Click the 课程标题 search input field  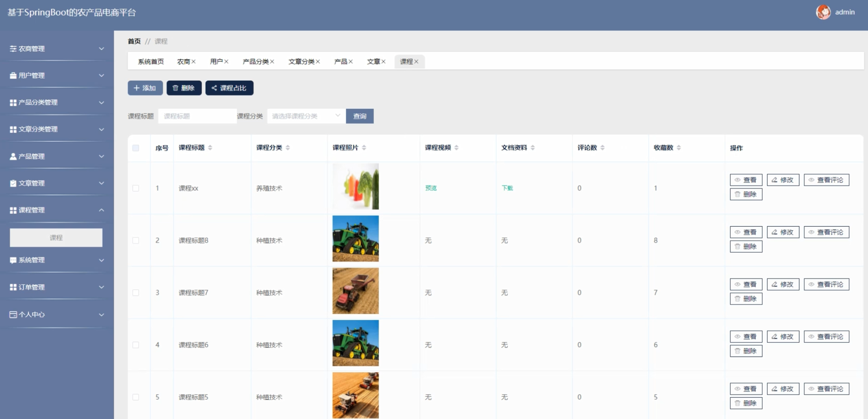click(x=197, y=116)
